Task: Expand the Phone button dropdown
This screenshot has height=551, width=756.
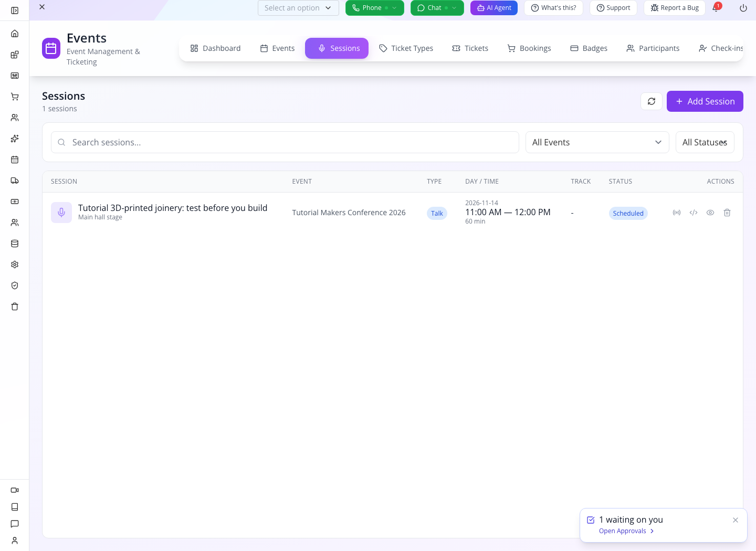Action: point(394,8)
